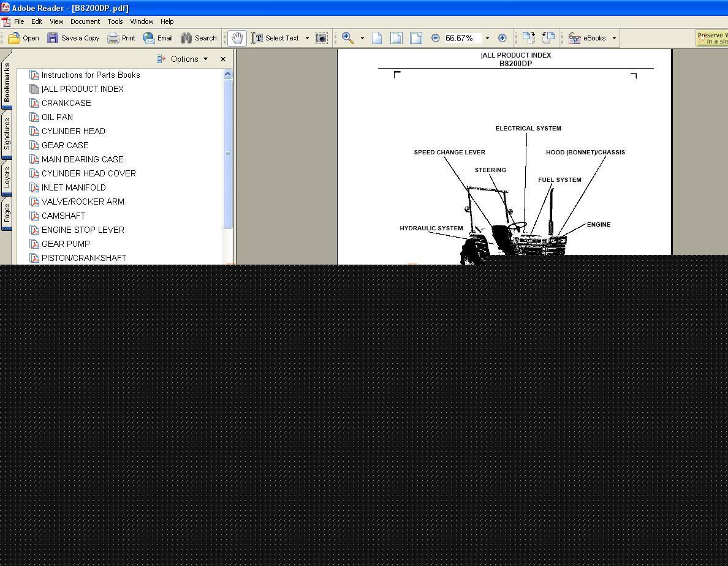The image size is (728, 566).
Task: Go to the CYLINDER HEAD COVER bookmark
Action: click(89, 173)
